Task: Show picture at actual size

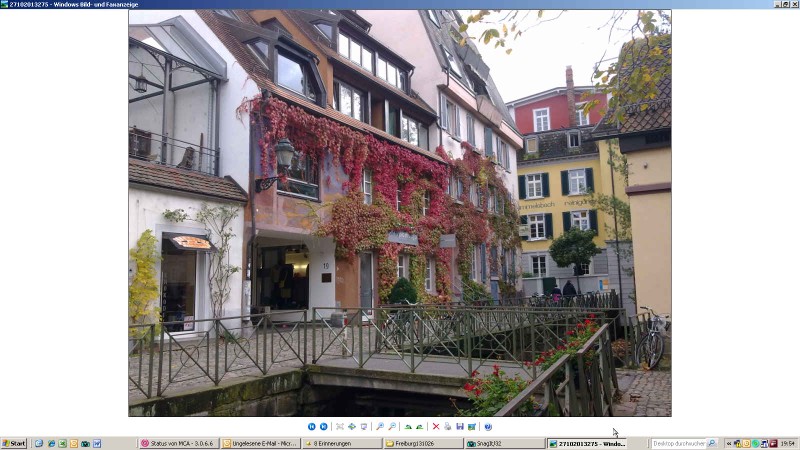Action: 352,427
